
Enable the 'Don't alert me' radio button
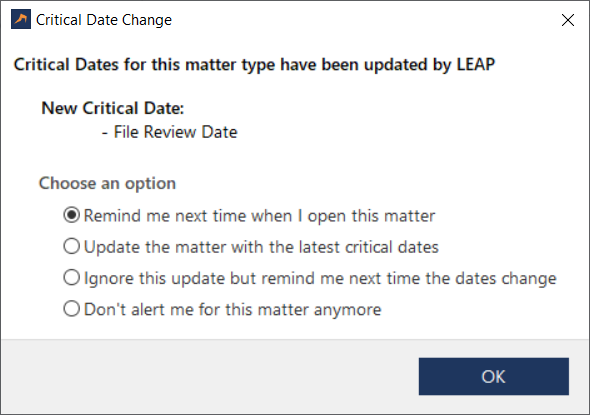coord(71,309)
